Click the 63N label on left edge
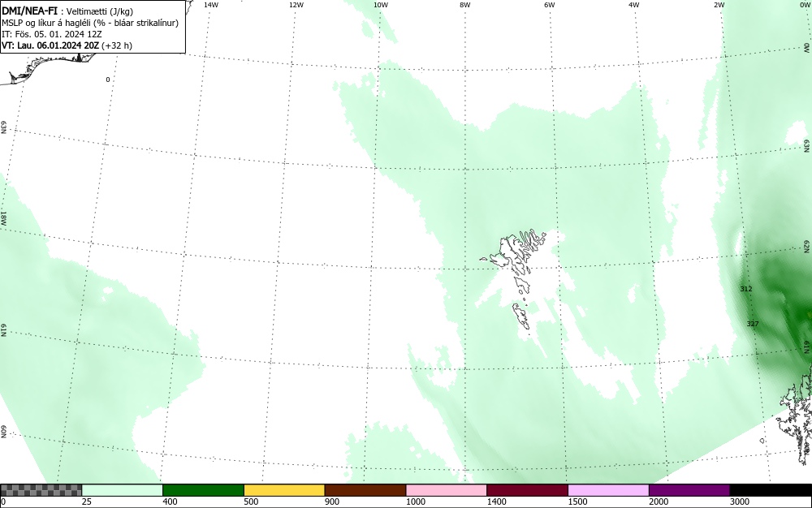 coord(3,127)
